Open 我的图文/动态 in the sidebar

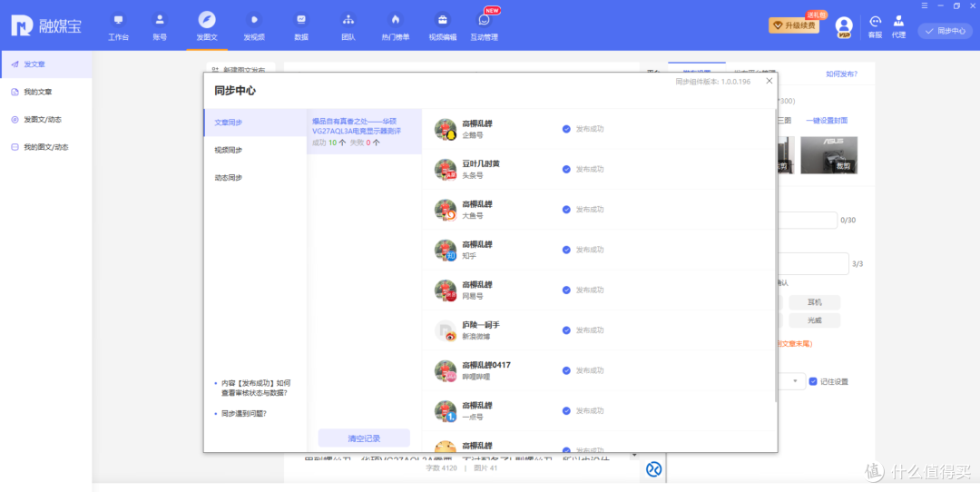pos(46,147)
